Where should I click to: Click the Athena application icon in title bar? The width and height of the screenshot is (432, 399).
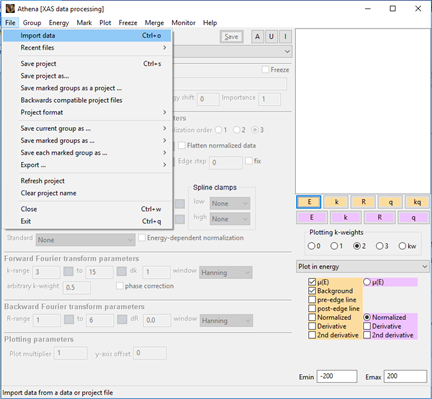10,8
